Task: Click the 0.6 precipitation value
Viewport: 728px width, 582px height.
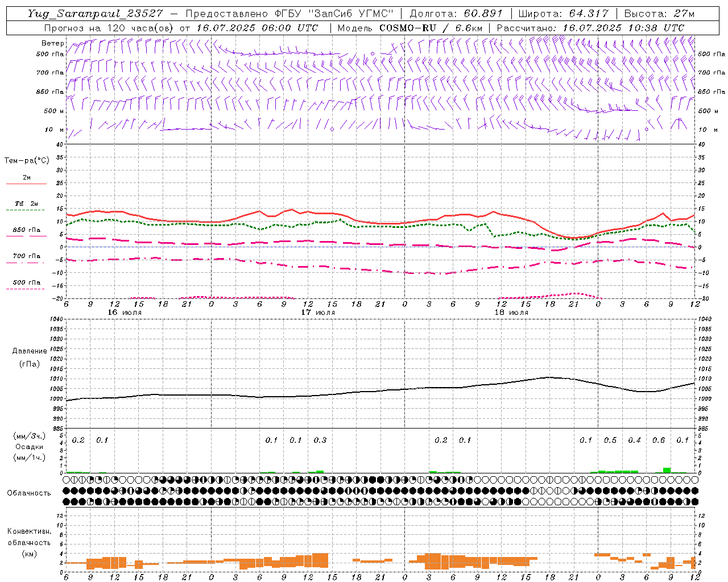Action: (x=659, y=440)
